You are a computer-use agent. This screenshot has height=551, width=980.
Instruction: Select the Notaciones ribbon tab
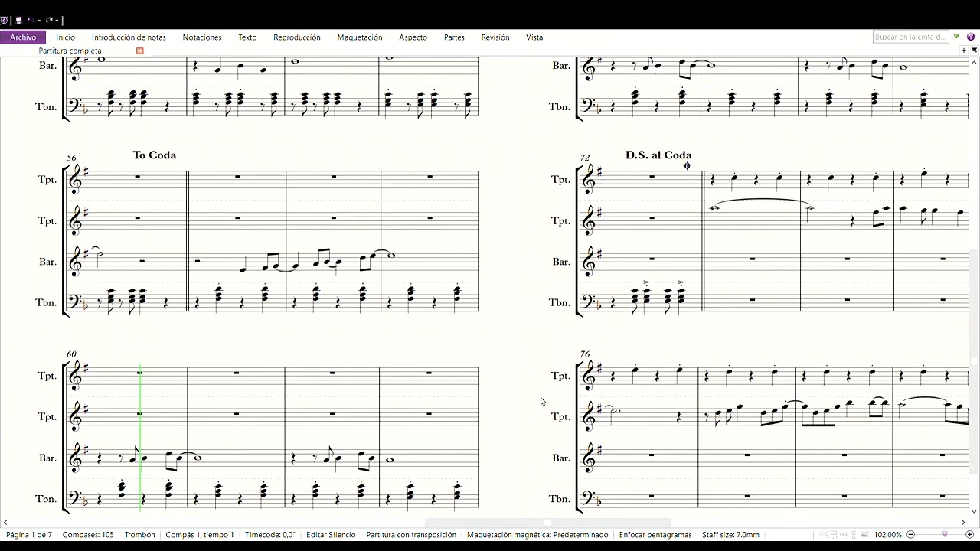click(x=202, y=37)
